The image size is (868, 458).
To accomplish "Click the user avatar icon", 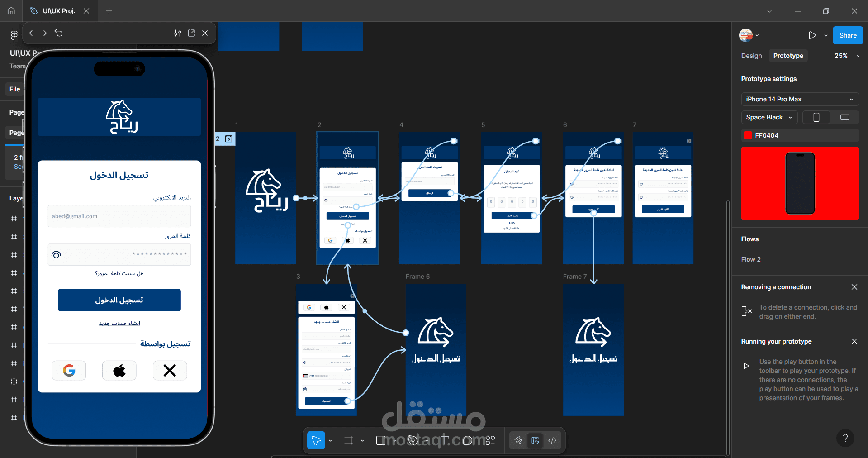I will (x=746, y=35).
